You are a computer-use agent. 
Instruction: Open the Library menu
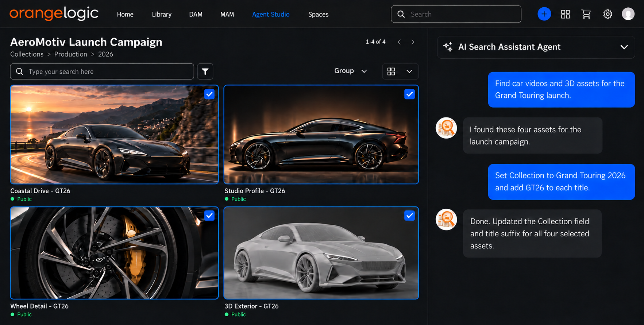point(162,14)
